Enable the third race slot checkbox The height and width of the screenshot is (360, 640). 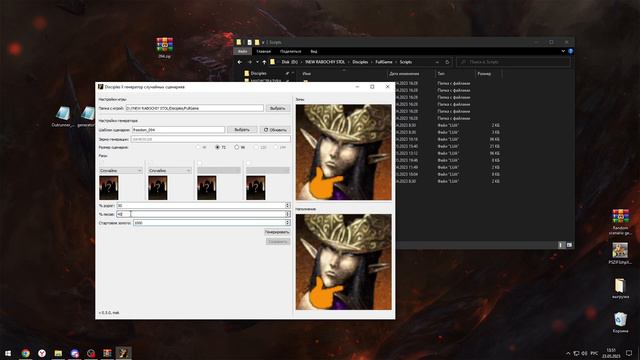(200, 163)
